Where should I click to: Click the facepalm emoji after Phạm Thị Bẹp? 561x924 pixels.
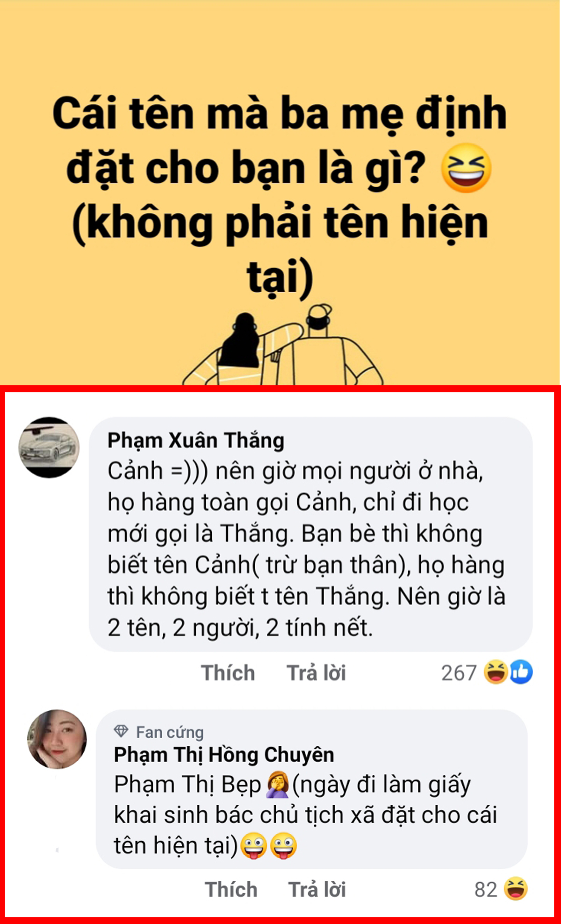tap(278, 784)
